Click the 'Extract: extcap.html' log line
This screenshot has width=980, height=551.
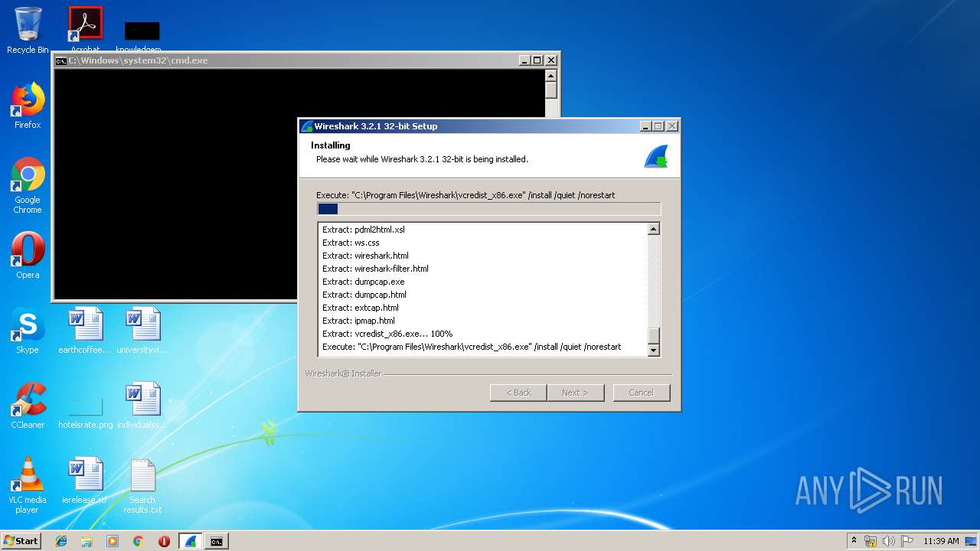361,308
